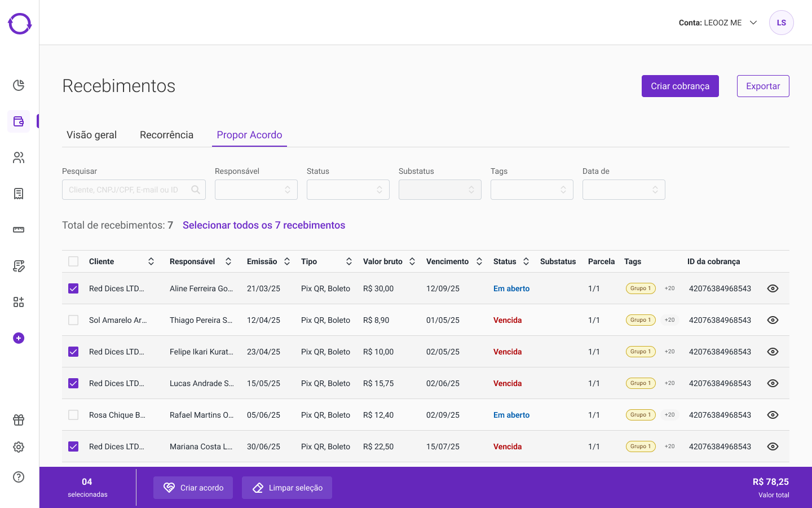This screenshot has width=812, height=508.
Task: Open the Data de filter dropdown
Action: (624, 190)
